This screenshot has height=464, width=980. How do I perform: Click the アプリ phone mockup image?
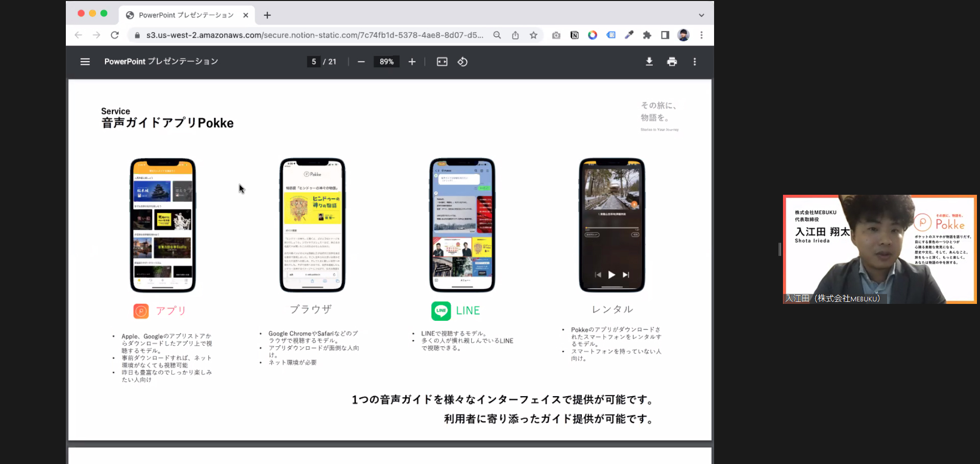(163, 225)
